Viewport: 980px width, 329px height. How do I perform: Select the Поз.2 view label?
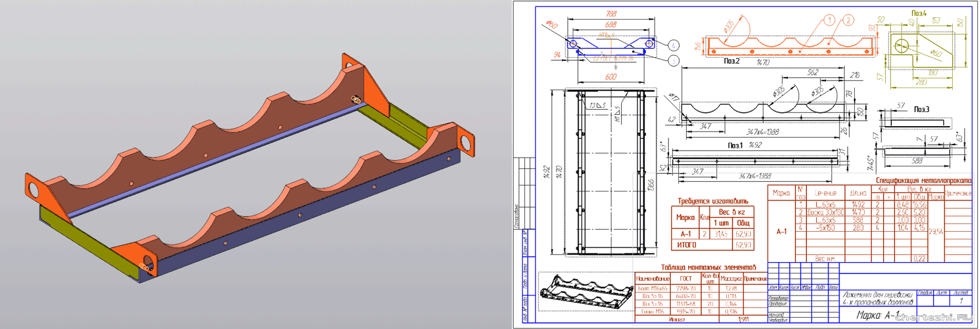pos(731,61)
